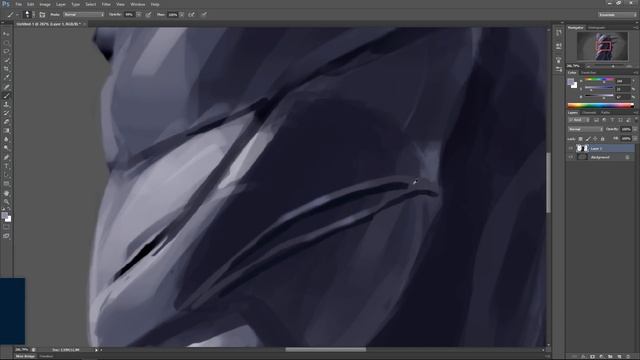Open the layer filter Kind dropdown
This screenshot has height=360, width=640.
point(579,120)
